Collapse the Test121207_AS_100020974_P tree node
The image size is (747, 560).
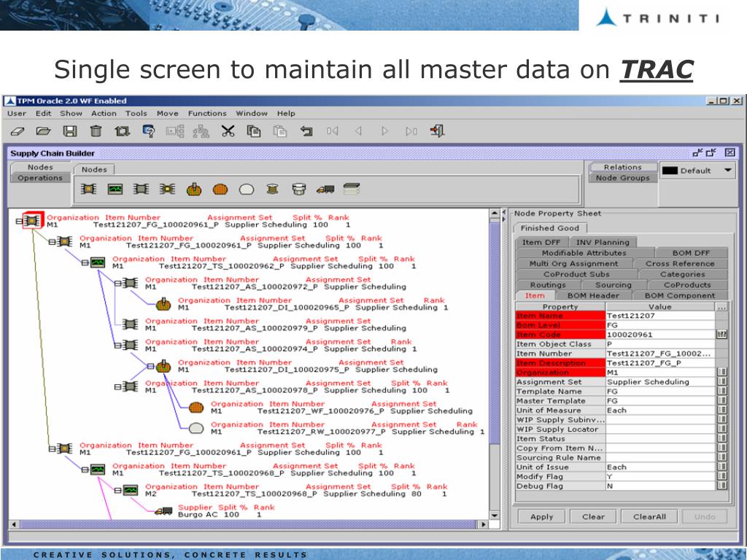(x=117, y=345)
